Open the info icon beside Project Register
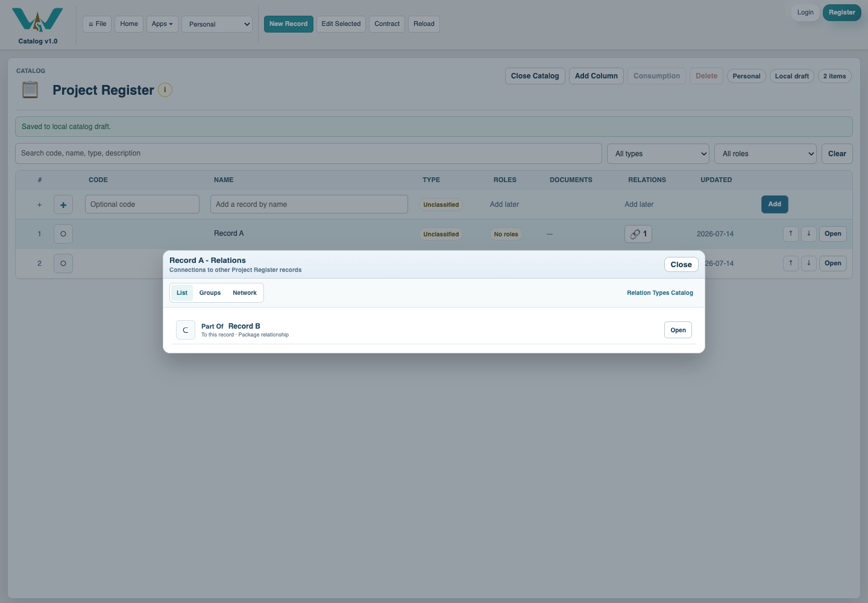 (x=165, y=90)
